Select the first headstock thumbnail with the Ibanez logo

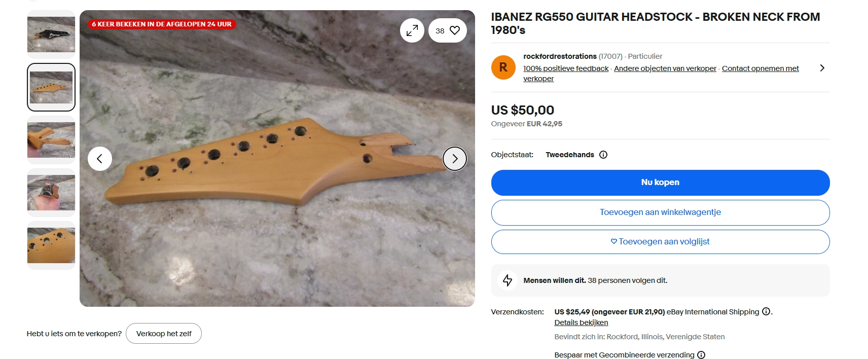pos(51,34)
